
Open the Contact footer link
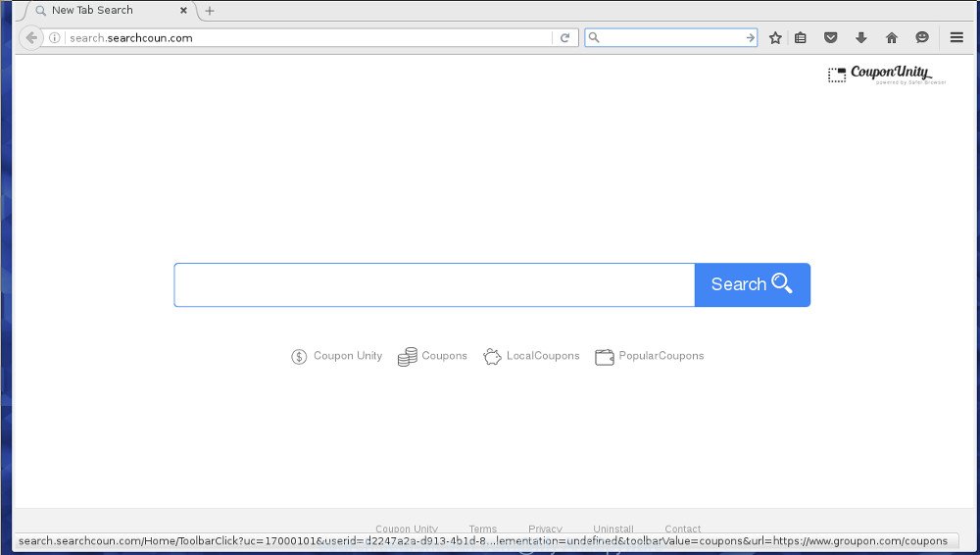click(682, 529)
